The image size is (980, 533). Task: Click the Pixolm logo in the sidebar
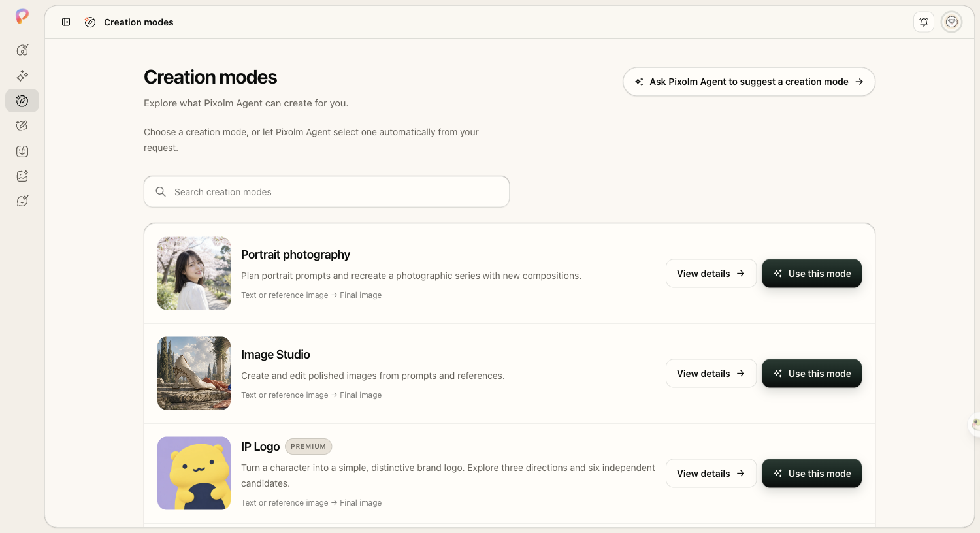pyautogui.click(x=22, y=16)
